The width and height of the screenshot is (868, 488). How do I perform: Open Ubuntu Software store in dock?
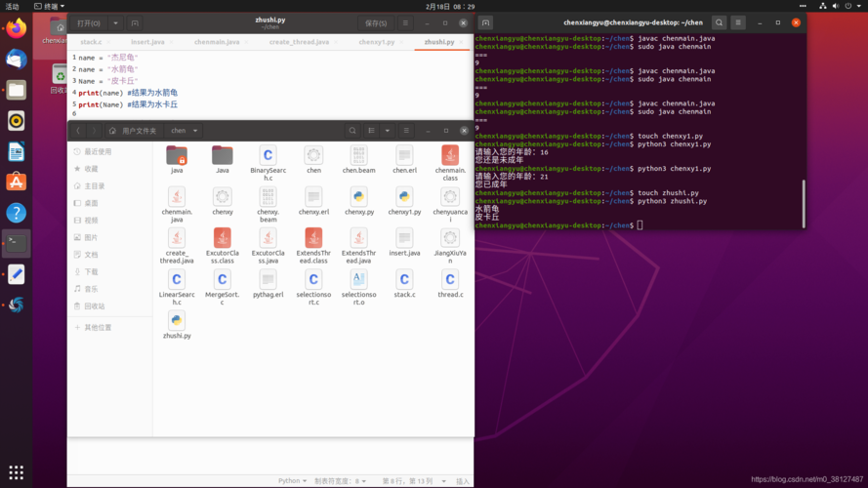(16, 183)
